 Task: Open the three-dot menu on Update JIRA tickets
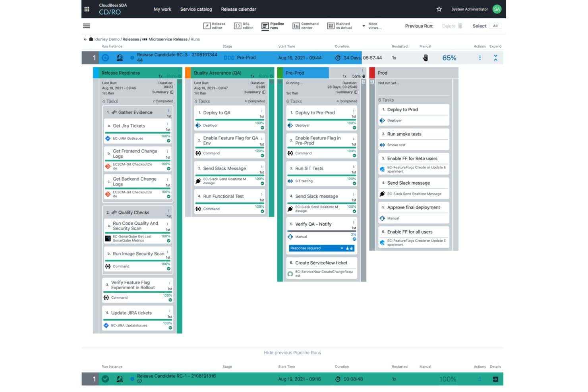point(169,311)
